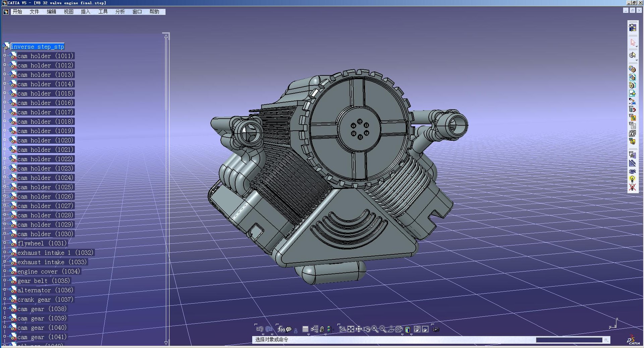Click the Redo icon in bottom toolbar
Viewport: 644px width, 348px height.
click(269, 329)
